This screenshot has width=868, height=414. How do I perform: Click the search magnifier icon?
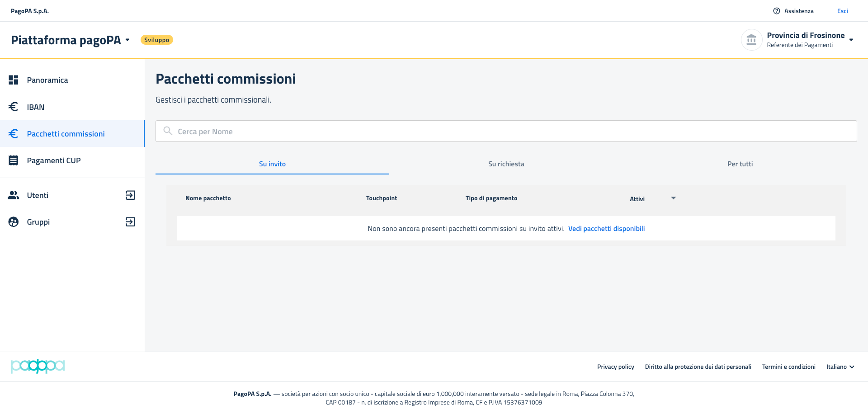pos(168,131)
